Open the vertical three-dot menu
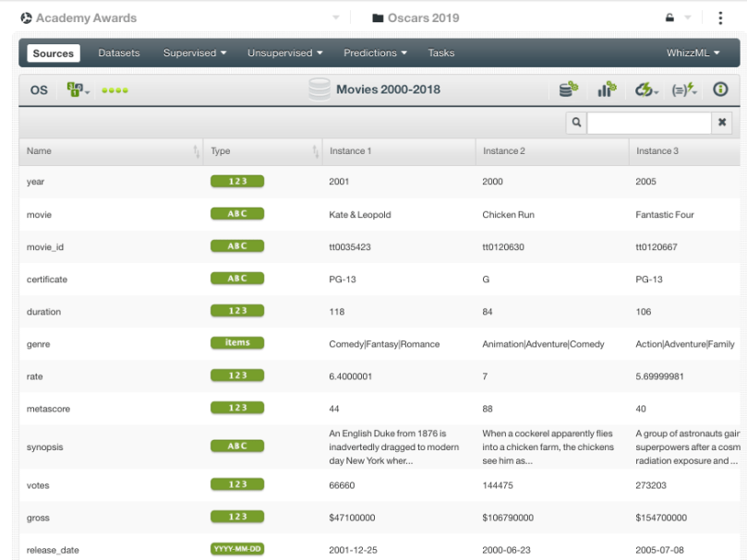The image size is (747, 560). click(x=720, y=18)
